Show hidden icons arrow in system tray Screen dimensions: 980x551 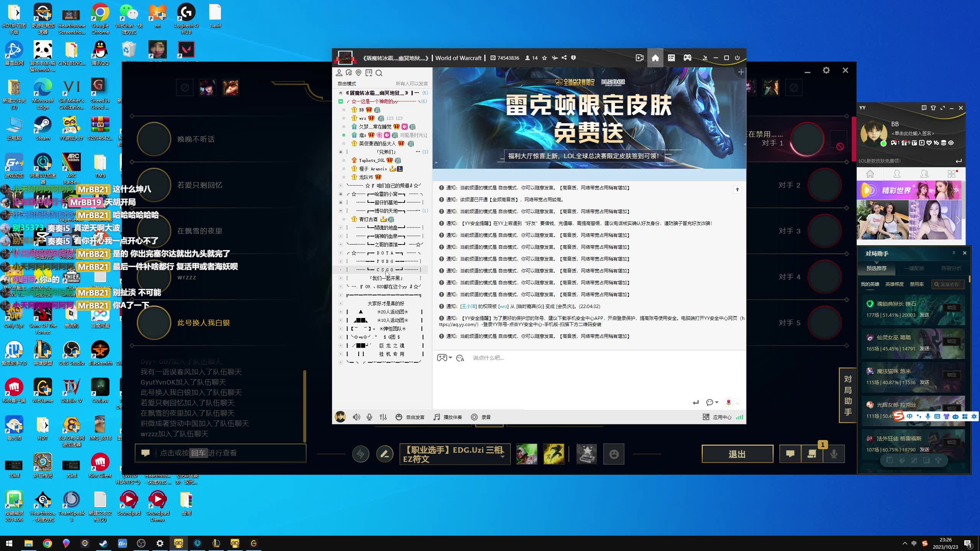[x=905, y=543]
